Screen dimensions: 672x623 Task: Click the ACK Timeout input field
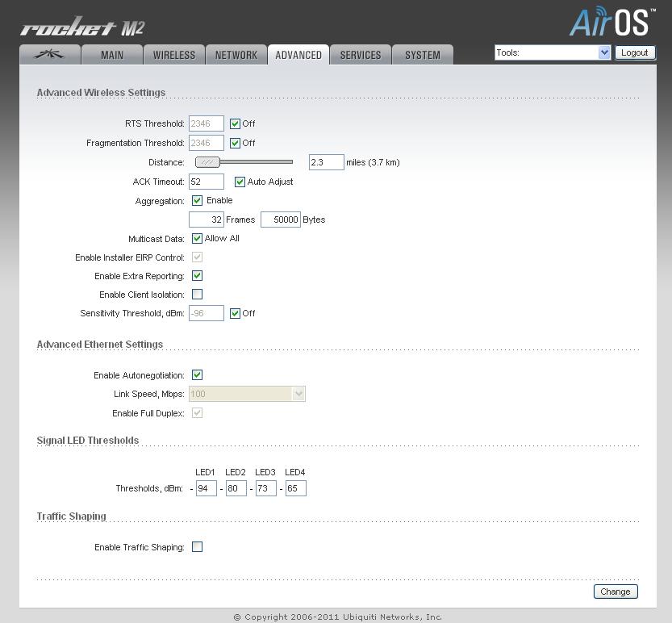click(207, 182)
